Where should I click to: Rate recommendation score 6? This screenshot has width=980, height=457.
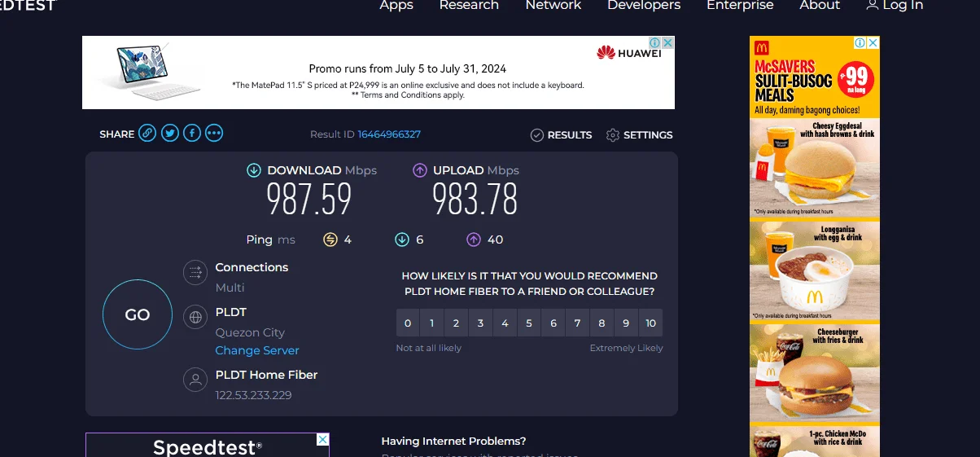click(x=553, y=323)
